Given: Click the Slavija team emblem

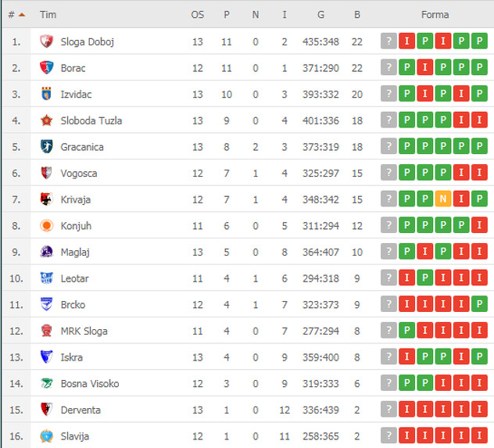Looking at the screenshot, I should pos(46,436).
